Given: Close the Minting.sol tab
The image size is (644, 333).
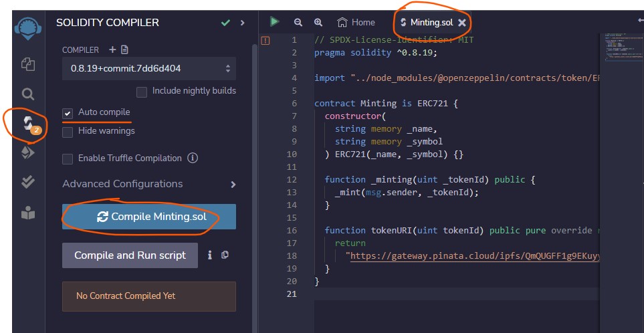Looking at the screenshot, I should point(462,23).
